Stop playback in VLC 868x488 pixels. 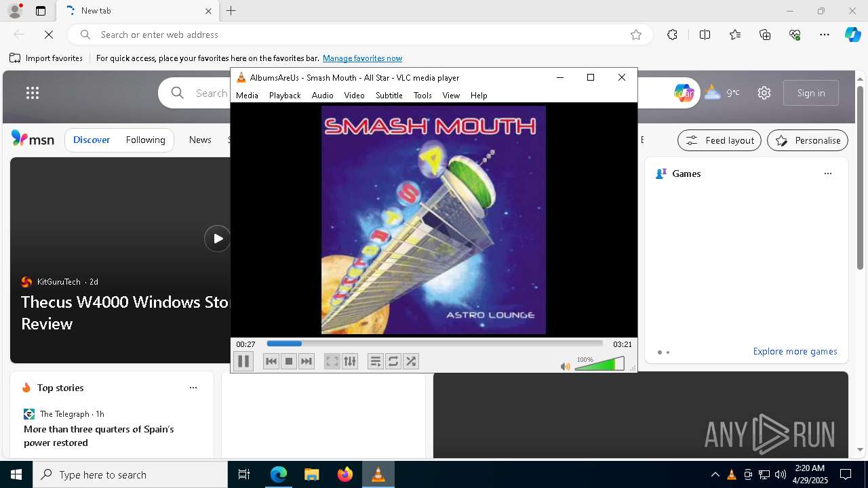click(289, 361)
